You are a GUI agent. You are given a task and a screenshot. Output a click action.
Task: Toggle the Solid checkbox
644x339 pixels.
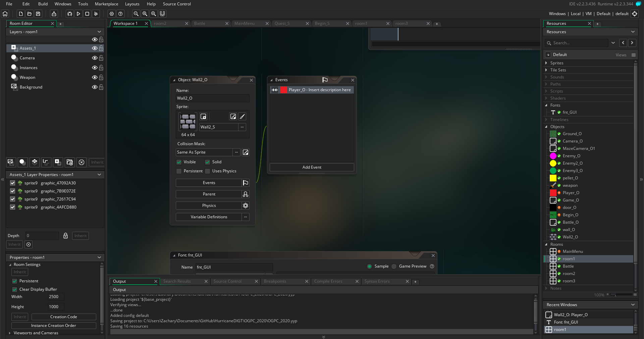click(x=208, y=162)
